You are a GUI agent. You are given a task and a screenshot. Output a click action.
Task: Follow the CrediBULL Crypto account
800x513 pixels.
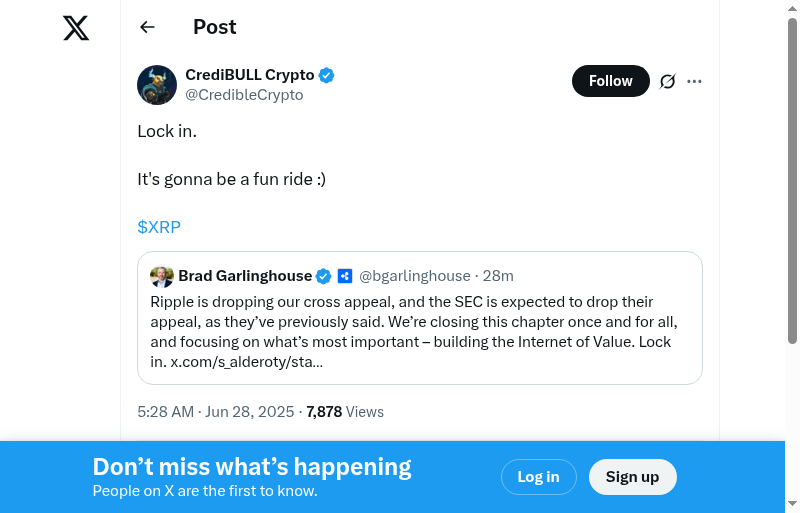click(x=610, y=81)
